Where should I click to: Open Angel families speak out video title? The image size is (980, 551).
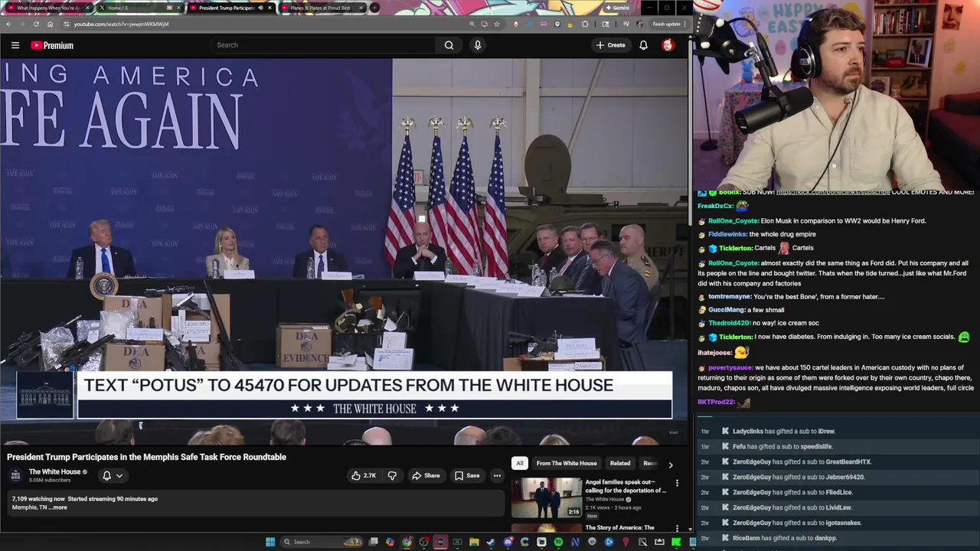click(x=626, y=486)
